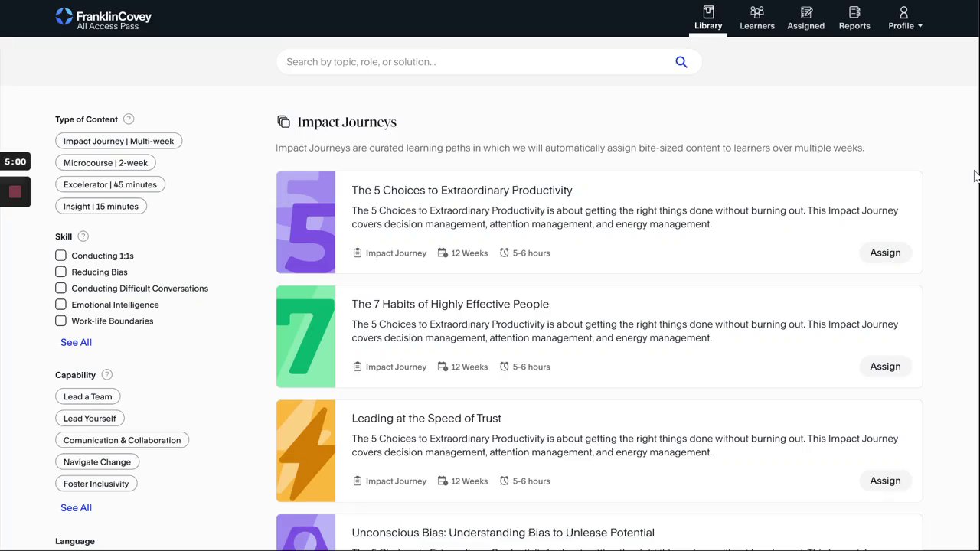
Task: Open the Profile dropdown menu
Action: tap(905, 18)
